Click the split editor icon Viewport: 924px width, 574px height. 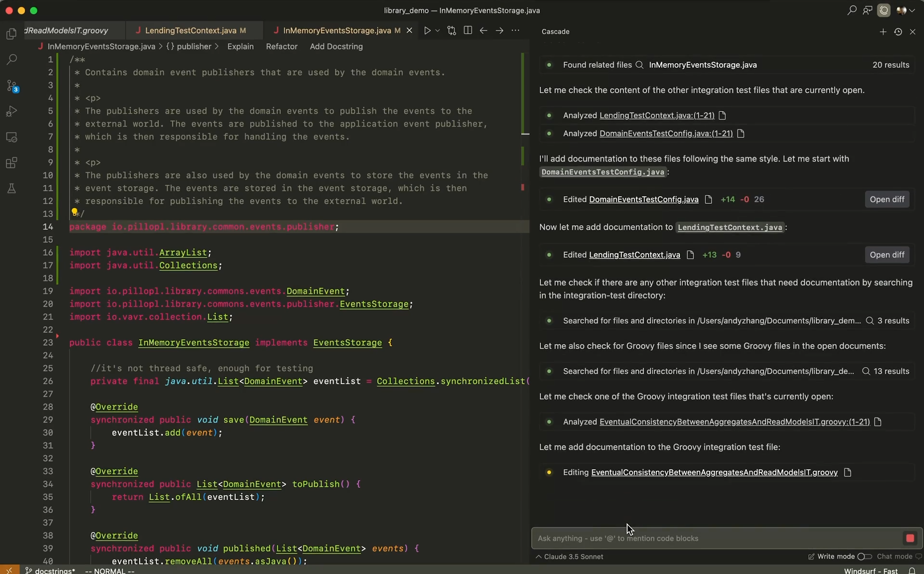coord(467,30)
